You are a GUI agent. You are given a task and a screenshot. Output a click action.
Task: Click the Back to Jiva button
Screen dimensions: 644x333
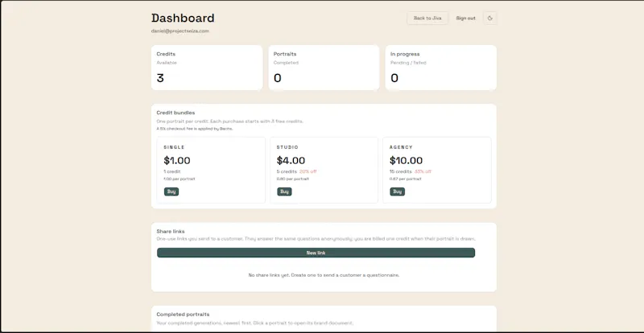[x=427, y=18]
